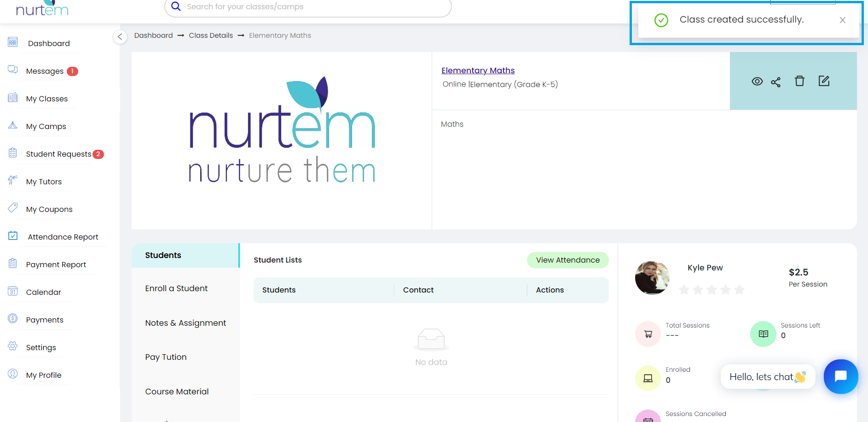Delete the class using trash icon
This screenshot has width=868, height=422.
point(799,81)
